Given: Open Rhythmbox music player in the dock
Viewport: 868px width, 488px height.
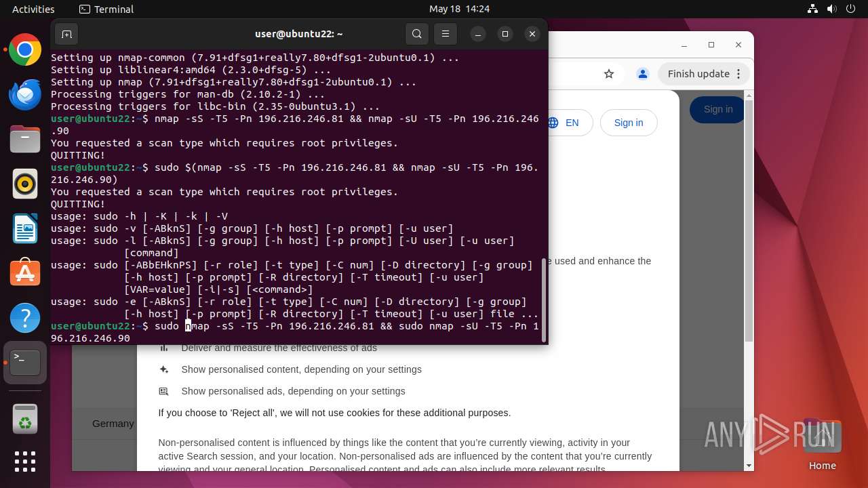Looking at the screenshot, I should [x=25, y=184].
